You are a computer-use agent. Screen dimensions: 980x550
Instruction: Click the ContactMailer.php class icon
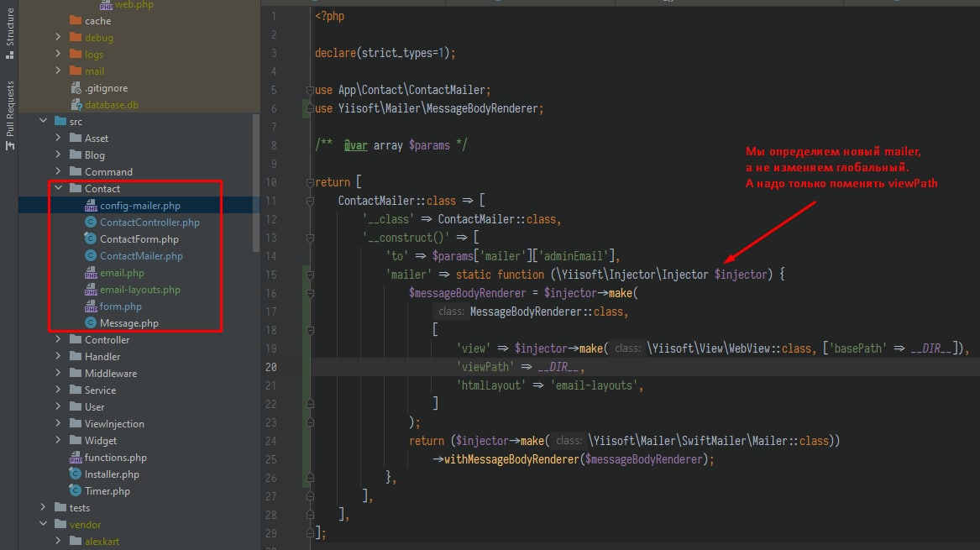point(91,255)
